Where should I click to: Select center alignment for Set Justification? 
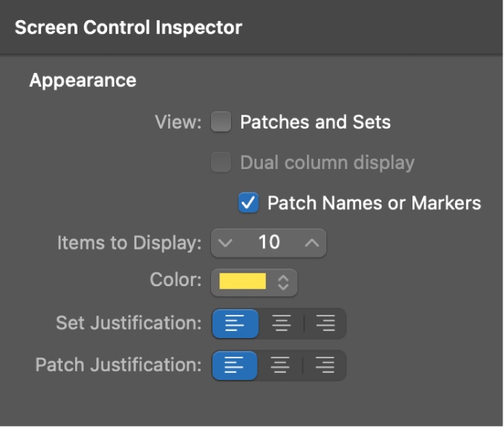click(x=281, y=323)
